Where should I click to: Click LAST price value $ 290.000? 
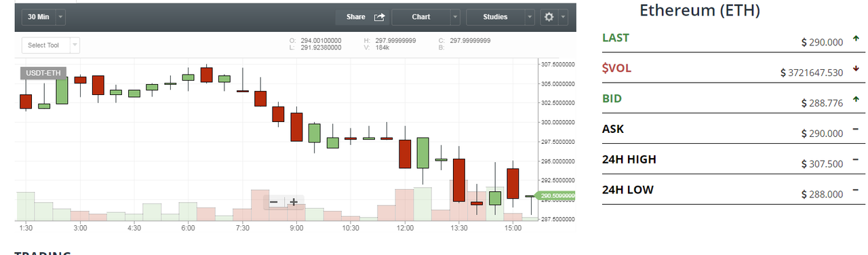[822, 42]
